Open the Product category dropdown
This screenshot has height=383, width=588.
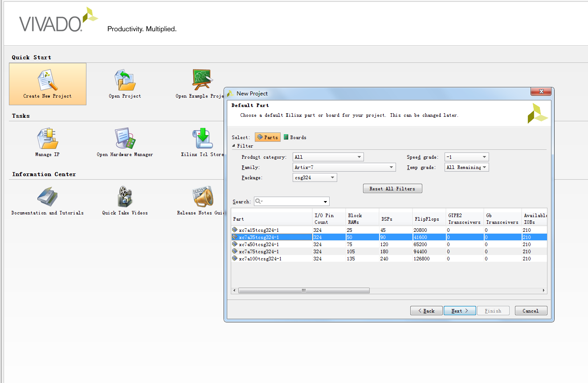click(328, 157)
